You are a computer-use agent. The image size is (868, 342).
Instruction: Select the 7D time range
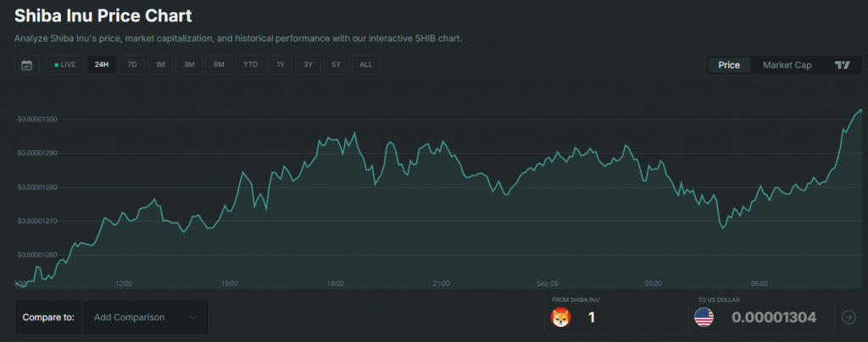coord(131,64)
